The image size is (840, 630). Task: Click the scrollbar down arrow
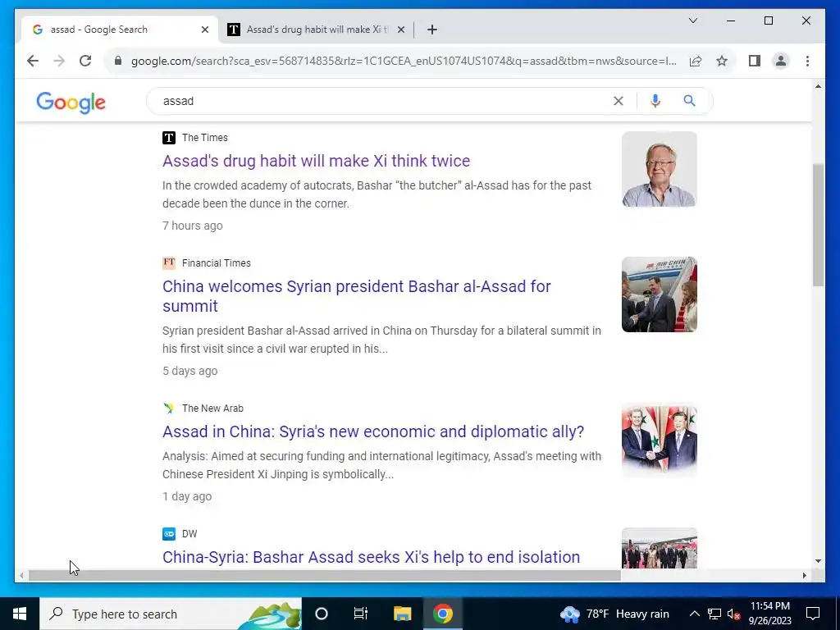click(818, 561)
